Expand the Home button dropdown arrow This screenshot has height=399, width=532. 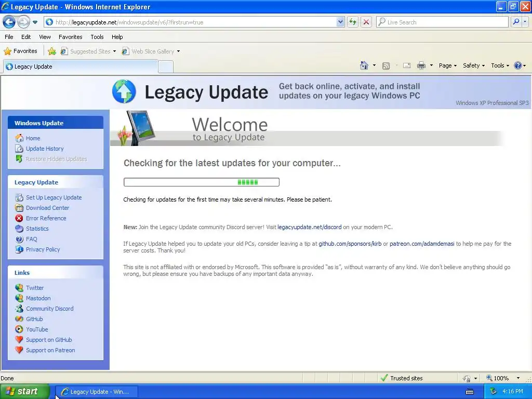[x=374, y=65]
